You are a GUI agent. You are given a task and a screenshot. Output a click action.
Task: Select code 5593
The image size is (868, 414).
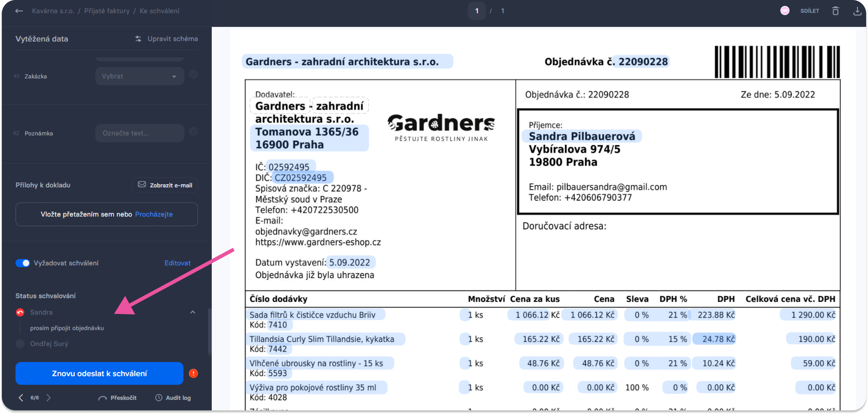pyautogui.click(x=279, y=373)
